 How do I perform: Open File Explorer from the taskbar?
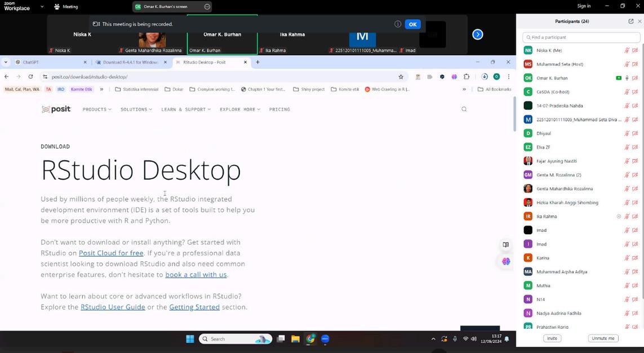pos(295,339)
